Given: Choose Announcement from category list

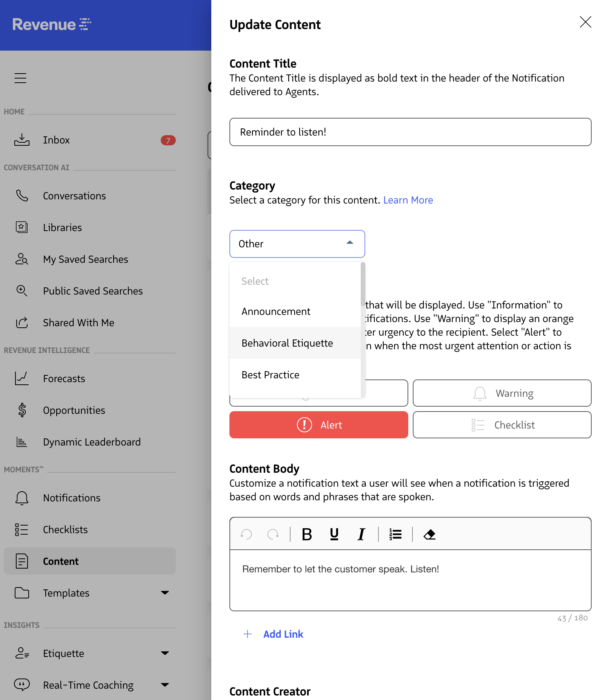Looking at the screenshot, I should tap(295, 311).
